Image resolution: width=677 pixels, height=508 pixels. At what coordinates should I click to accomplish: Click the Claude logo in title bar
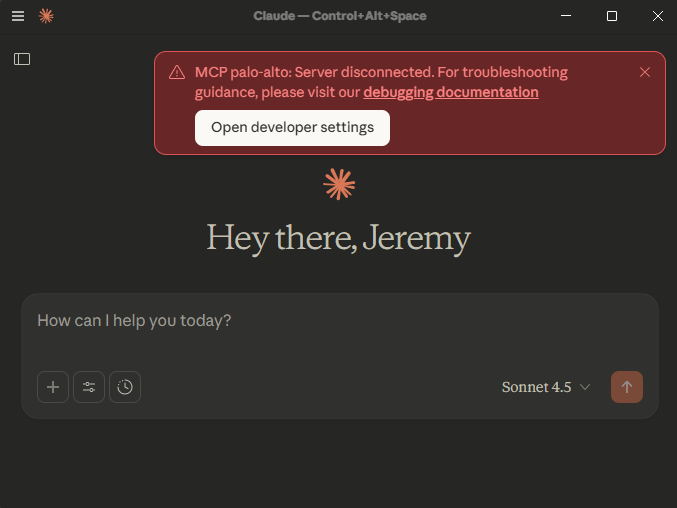46,16
